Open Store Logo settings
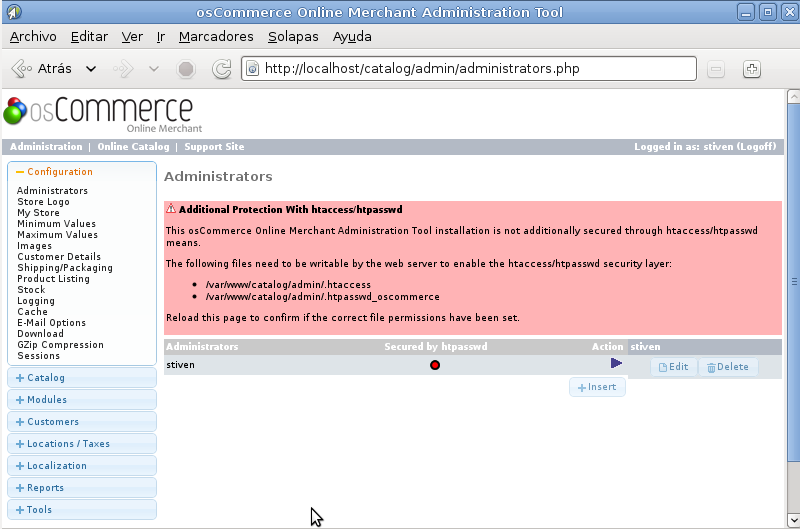The width and height of the screenshot is (800, 529). click(43, 202)
